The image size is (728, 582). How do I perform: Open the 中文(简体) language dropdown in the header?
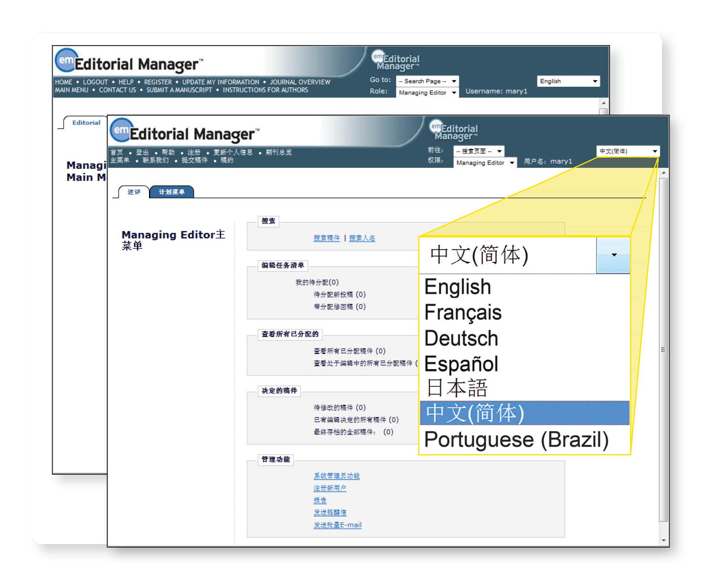click(628, 151)
